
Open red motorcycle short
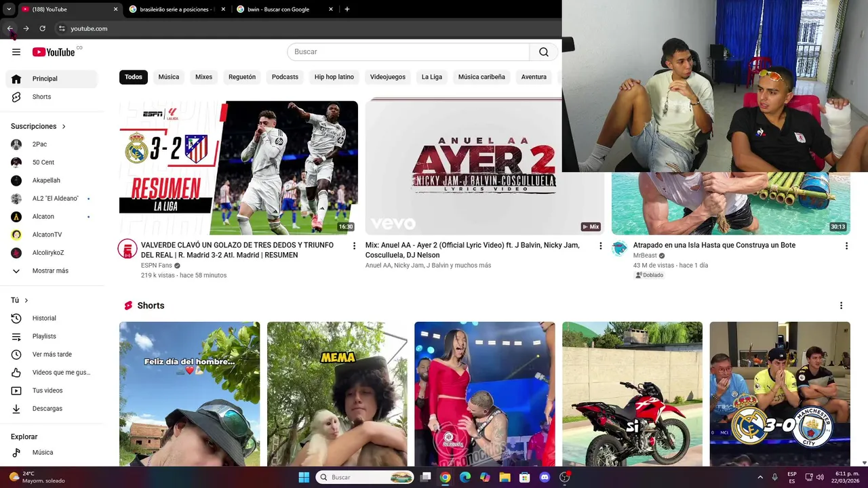[632, 394]
